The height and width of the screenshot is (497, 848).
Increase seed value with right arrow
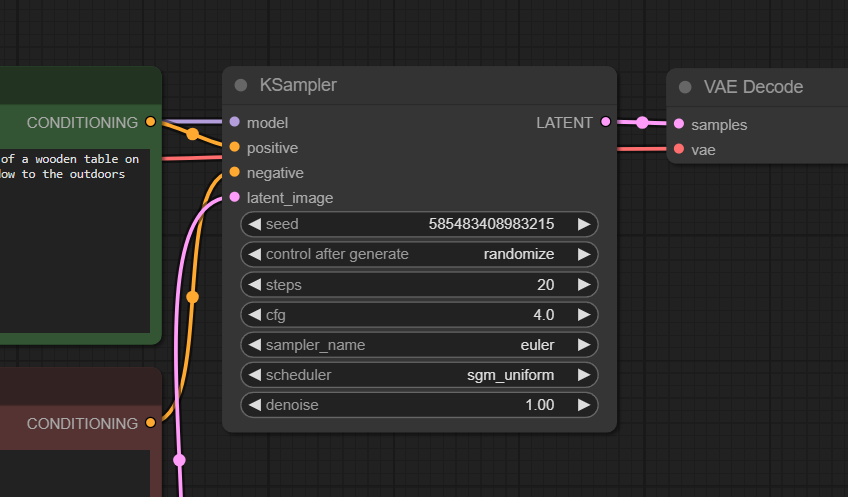tap(584, 224)
